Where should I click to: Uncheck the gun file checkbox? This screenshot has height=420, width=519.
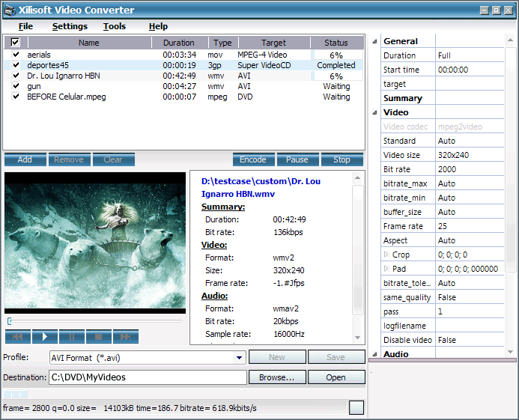(16, 86)
